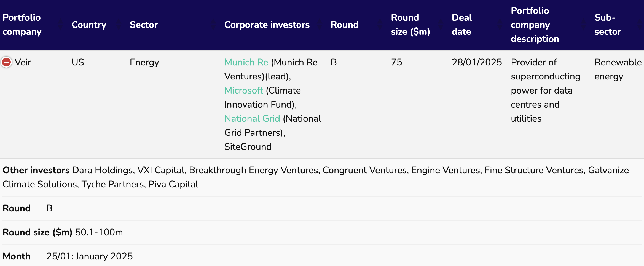This screenshot has width=644, height=266.
Task: Sort by Corporate investors header text
Action: click(x=267, y=25)
